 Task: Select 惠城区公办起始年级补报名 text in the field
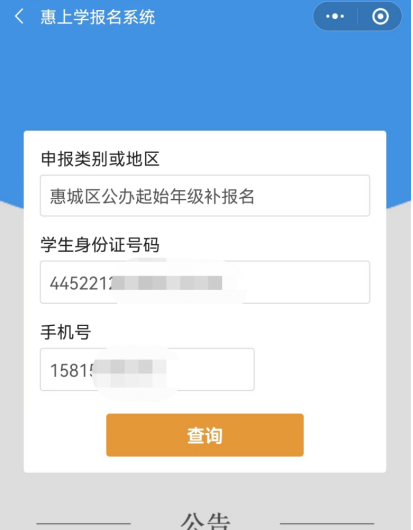152,196
